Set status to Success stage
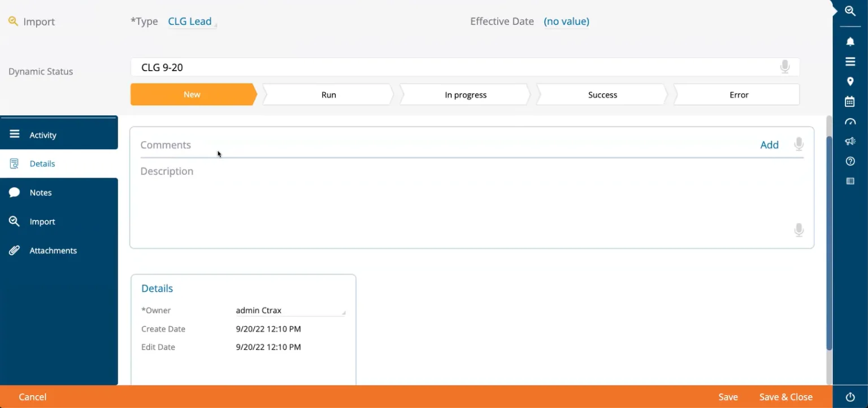868x408 pixels. point(602,95)
